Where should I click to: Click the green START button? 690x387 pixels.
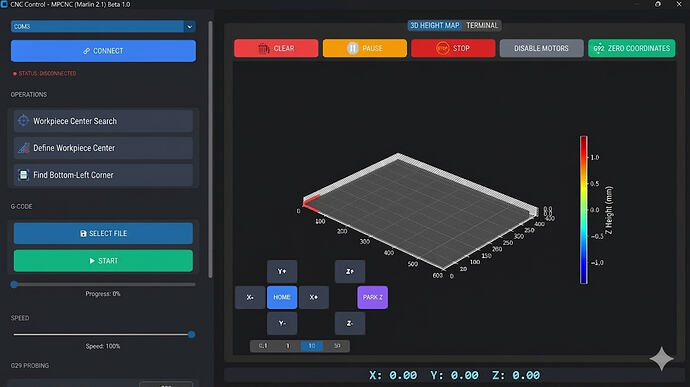pyautogui.click(x=103, y=261)
